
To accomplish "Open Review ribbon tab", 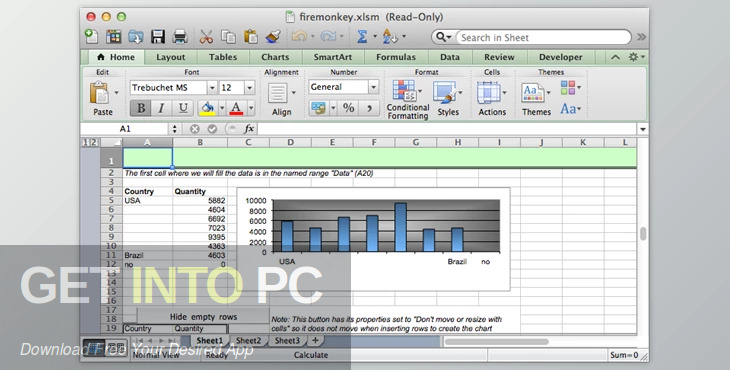I will 499,57.
